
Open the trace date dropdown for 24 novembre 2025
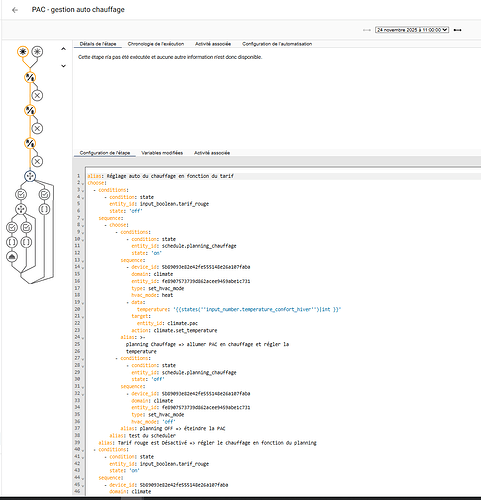(412, 30)
